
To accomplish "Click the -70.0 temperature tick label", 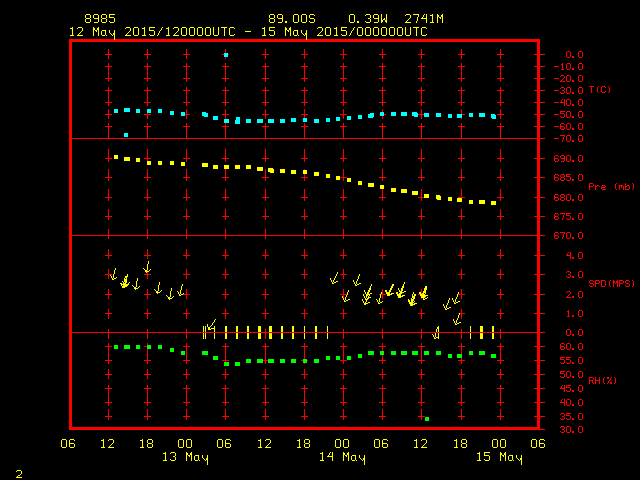I will pos(569,139).
